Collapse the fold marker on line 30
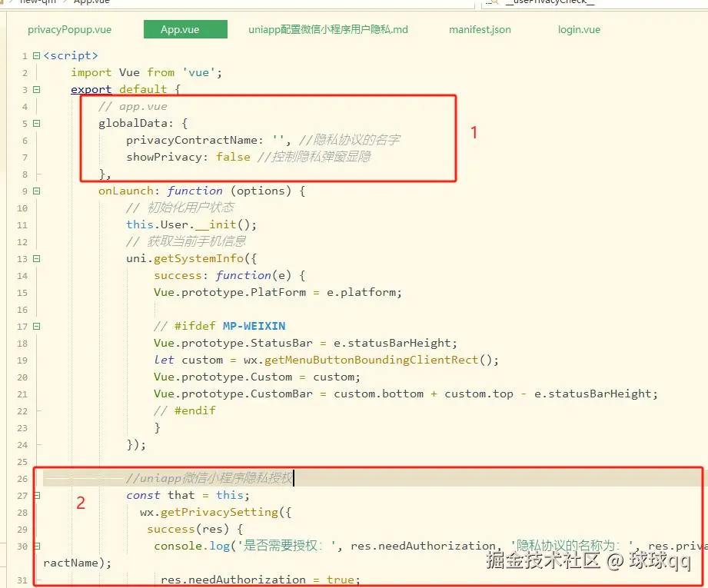The height and width of the screenshot is (588, 708). click(x=38, y=546)
